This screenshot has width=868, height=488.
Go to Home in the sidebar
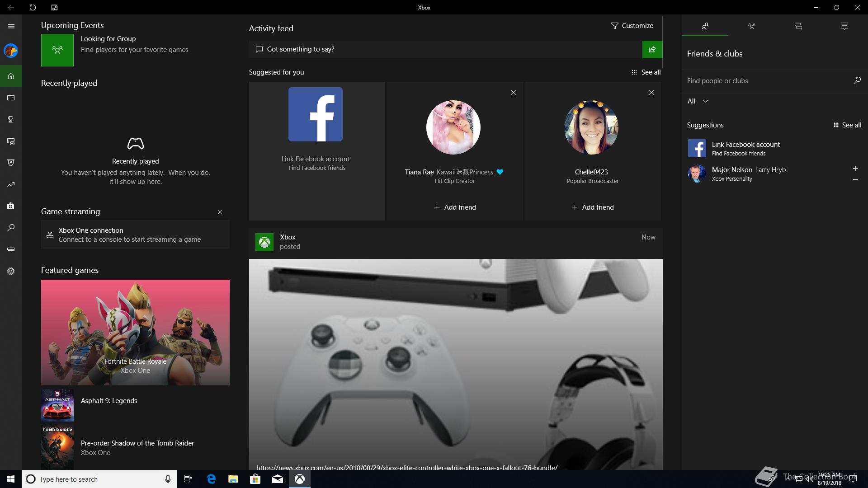[11, 76]
